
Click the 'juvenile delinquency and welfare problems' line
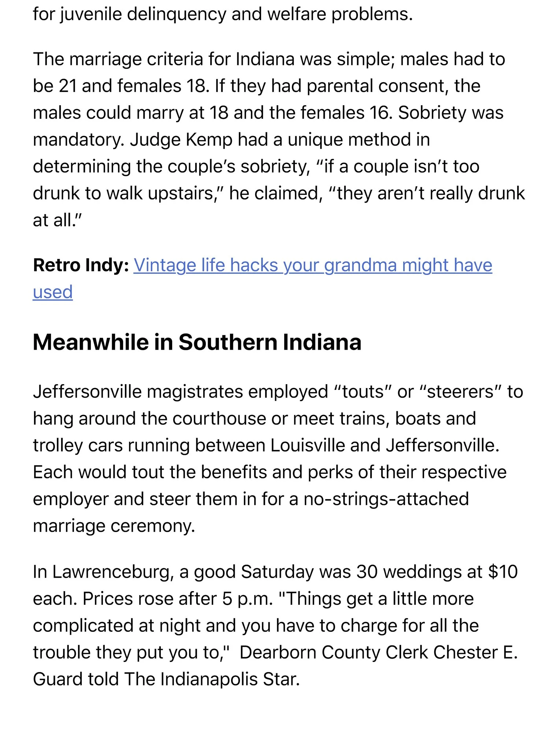tap(237, 14)
